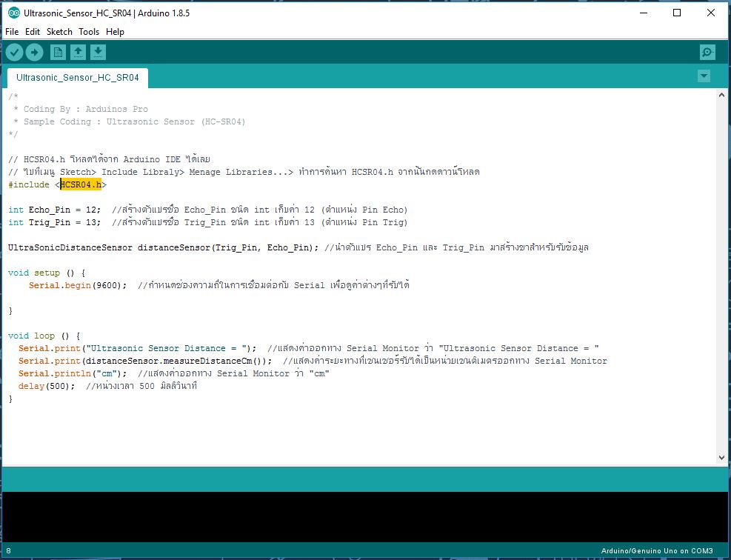Image resolution: width=731 pixels, height=560 pixels.
Task: Click the scrollbar up arrow
Action: pyautogui.click(x=722, y=94)
